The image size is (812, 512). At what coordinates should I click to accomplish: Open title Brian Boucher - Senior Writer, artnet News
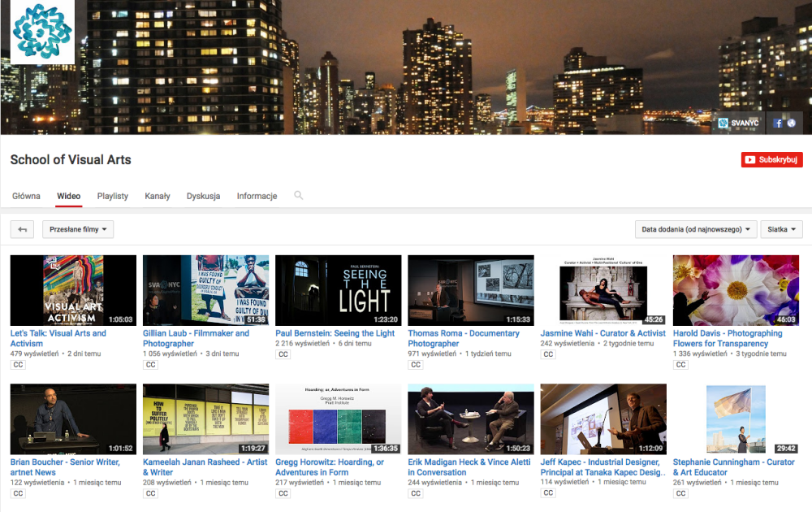(65, 467)
